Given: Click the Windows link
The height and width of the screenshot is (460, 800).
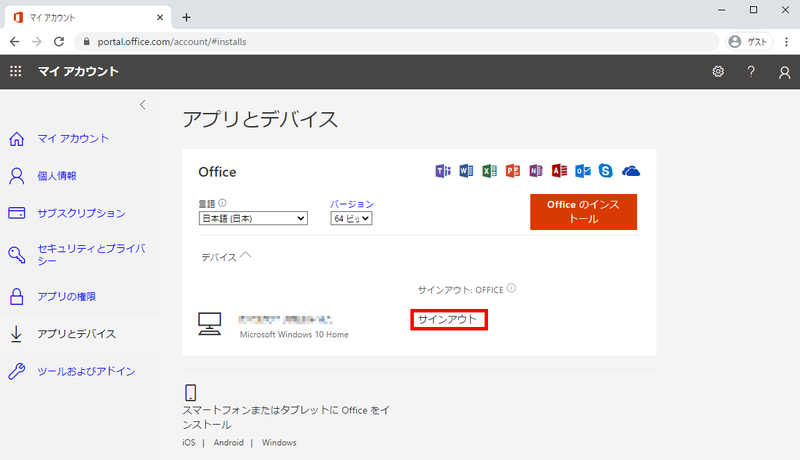Looking at the screenshot, I should (279, 443).
